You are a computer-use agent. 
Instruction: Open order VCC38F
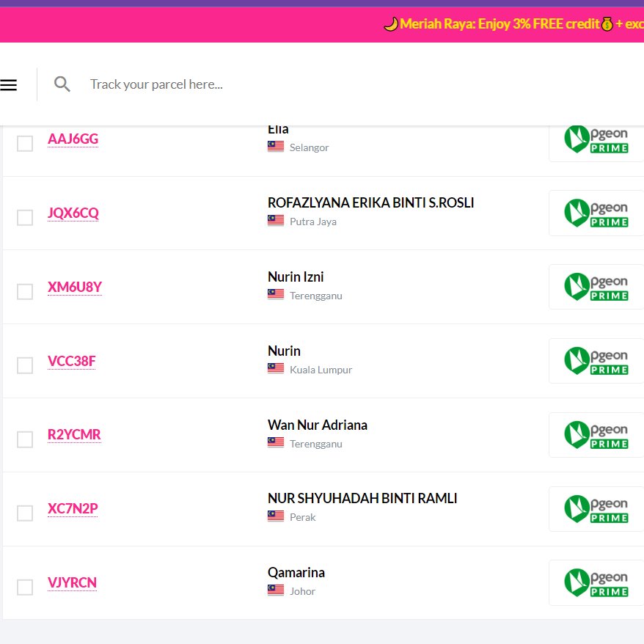pyautogui.click(x=71, y=361)
